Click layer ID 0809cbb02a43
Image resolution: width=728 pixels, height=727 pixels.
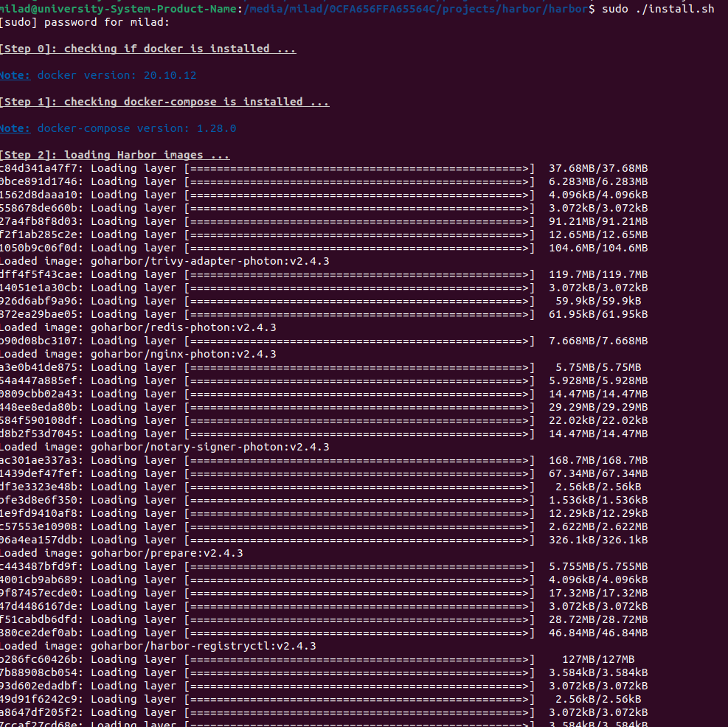40,394
